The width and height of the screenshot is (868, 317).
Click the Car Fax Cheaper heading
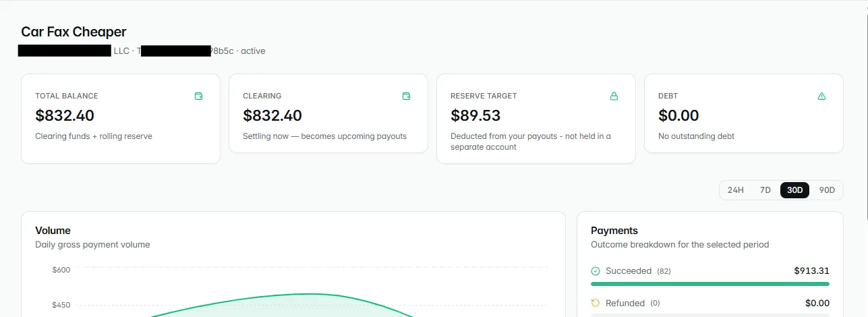point(74,32)
